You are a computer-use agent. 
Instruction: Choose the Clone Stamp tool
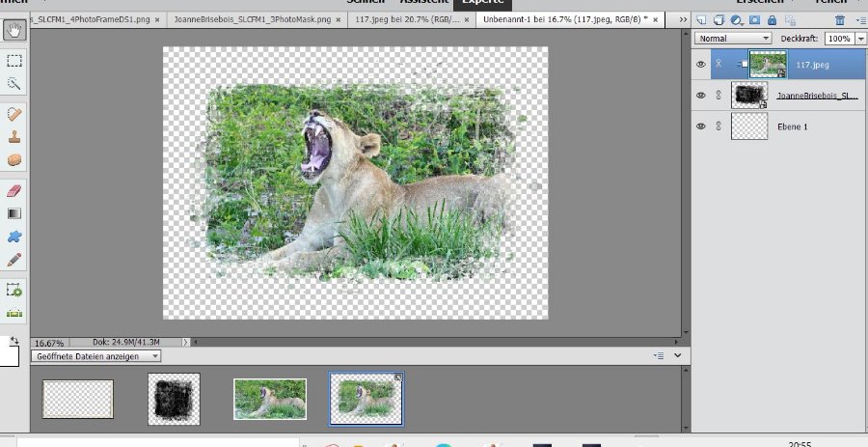14,136
